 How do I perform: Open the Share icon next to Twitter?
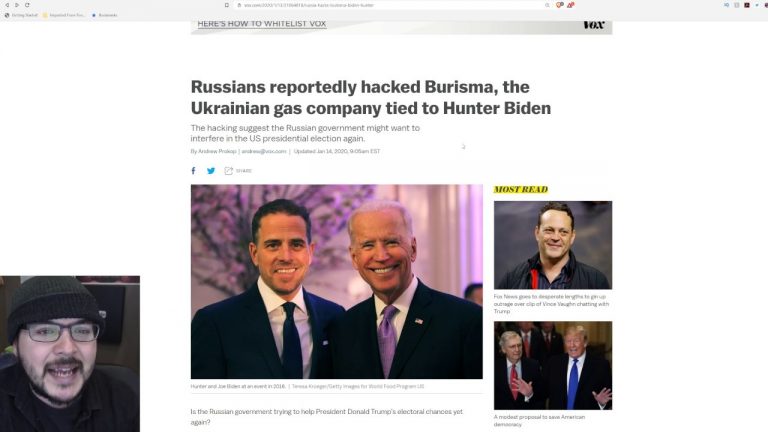click(x=229, y=170)
